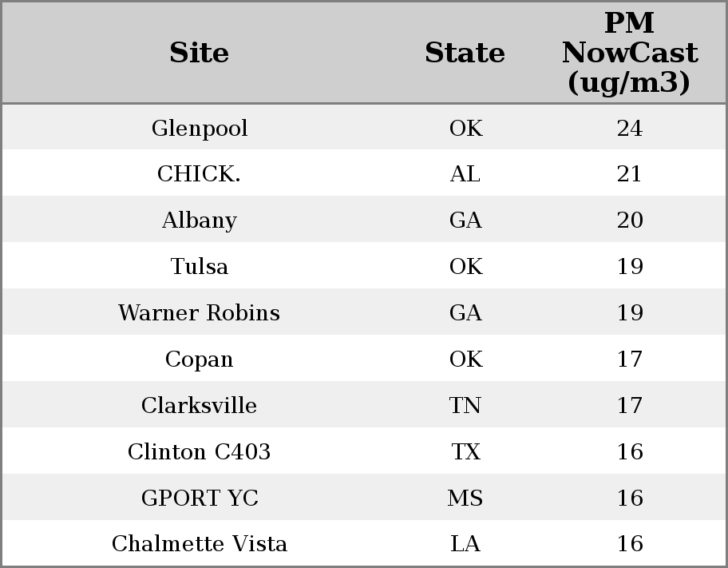The image size is (728, 568).
Task: Click the Albany site name
Action: point(199,220)
